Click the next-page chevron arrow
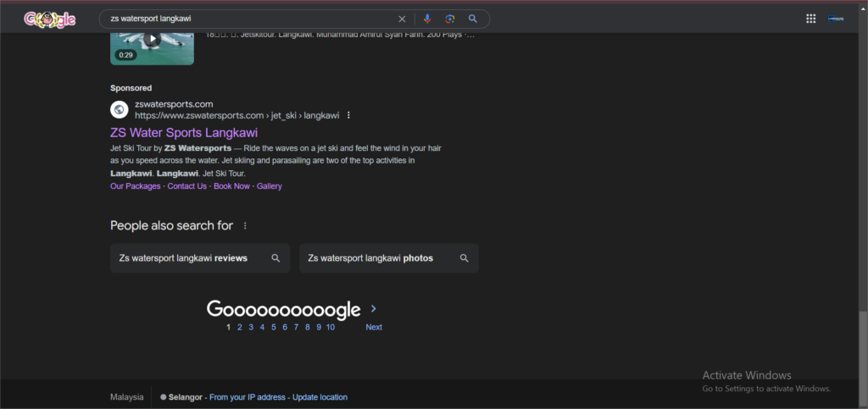The width and height of the screenshot is (868, 409). pos(374,308)
